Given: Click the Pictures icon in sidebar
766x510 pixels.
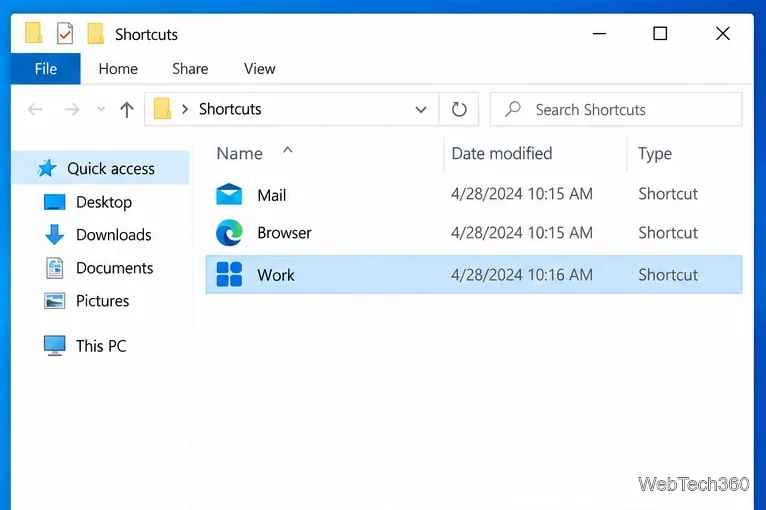Looking at the screenshot, I should pyautogui.click(x=54, y=301).
